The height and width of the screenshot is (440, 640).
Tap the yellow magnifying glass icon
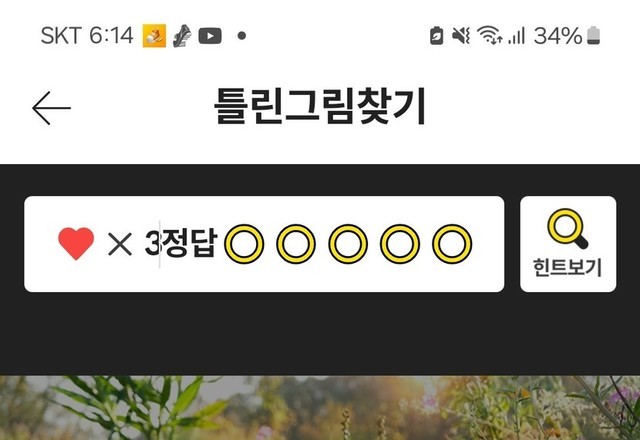point(568,229)
